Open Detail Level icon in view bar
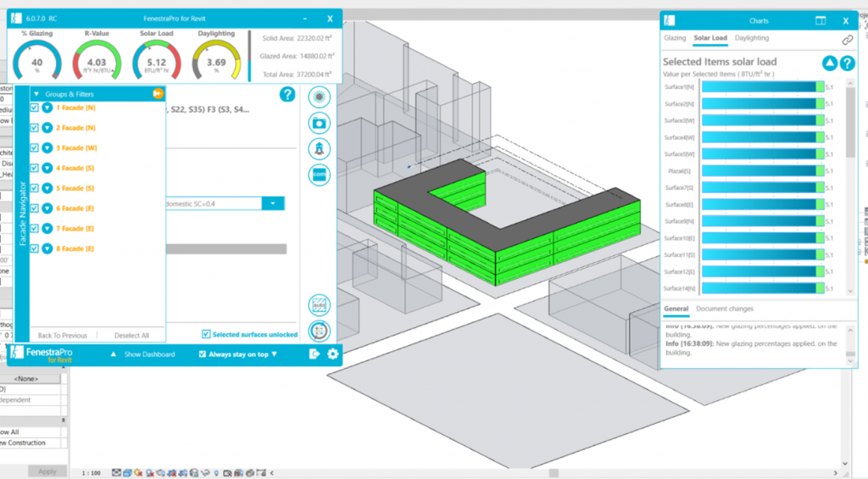This screenshot has width=868, height=479. pyautogui.click(x=116, y=473)
